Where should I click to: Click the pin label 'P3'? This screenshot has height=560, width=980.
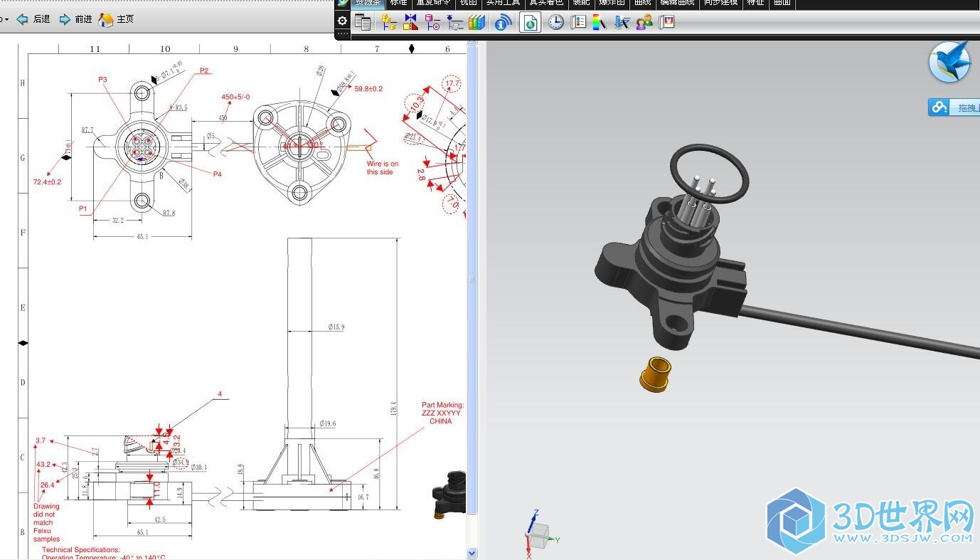(102, 80)
